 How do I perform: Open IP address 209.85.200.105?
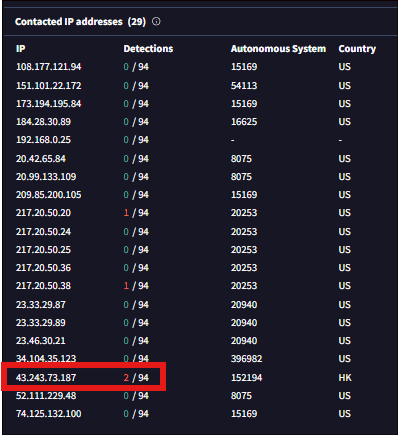(49, 195)
